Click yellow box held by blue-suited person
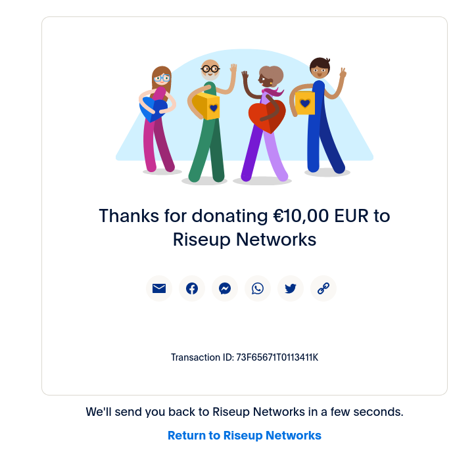This screenshot has width=476, height=475. 305,103
